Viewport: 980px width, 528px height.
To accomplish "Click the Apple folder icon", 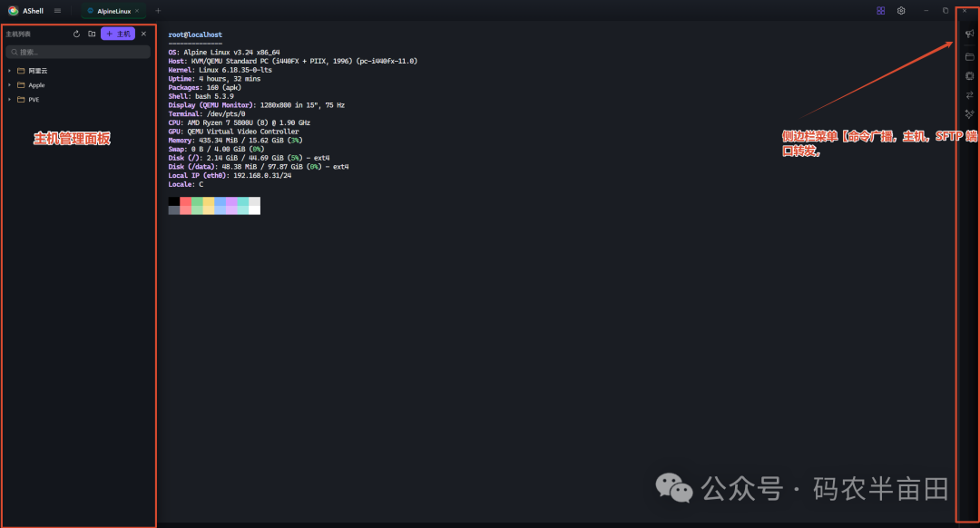I will [x=21, y=85].
